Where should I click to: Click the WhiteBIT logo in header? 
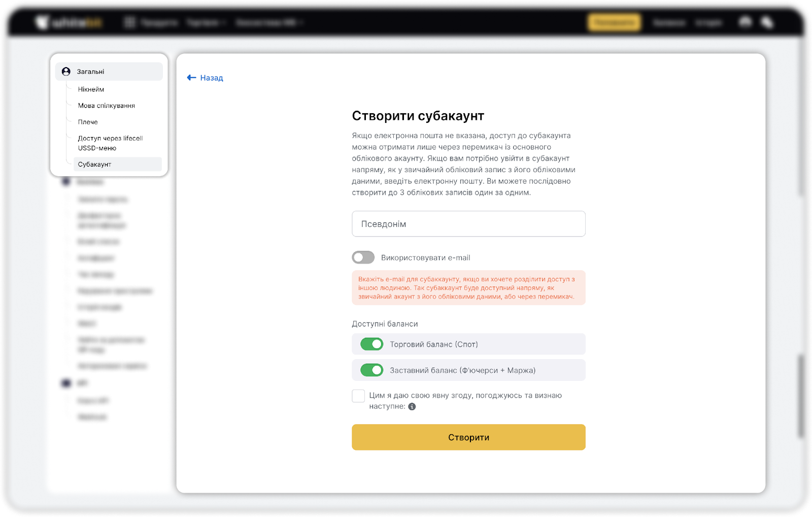(x=69, y=22)
